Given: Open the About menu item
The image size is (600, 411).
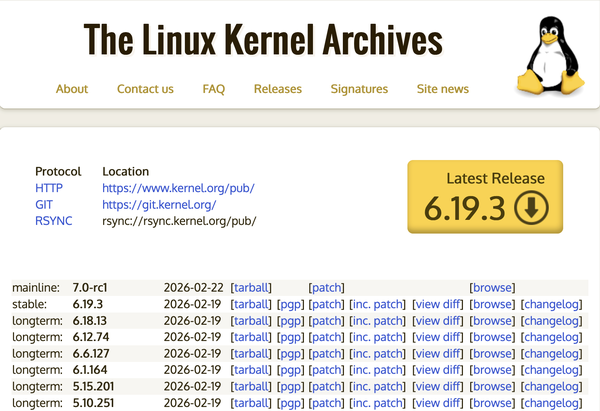Looking at the screenshot, I should click(x=72, y=89).
